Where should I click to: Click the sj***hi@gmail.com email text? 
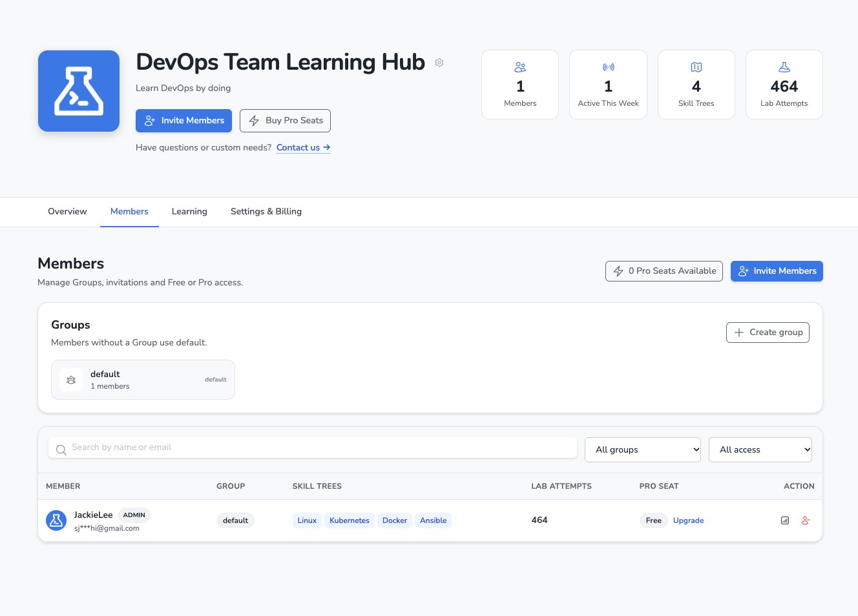coord(107,528)
